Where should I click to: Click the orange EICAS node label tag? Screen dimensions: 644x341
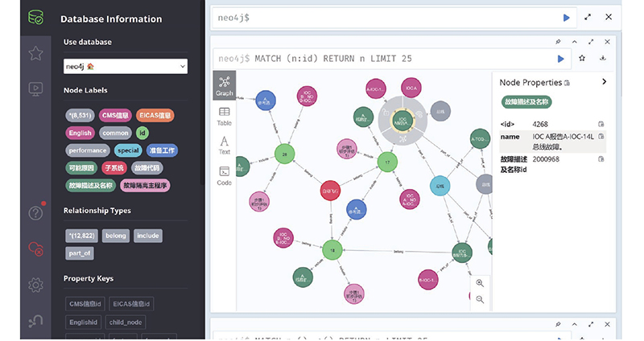point(155,116)
